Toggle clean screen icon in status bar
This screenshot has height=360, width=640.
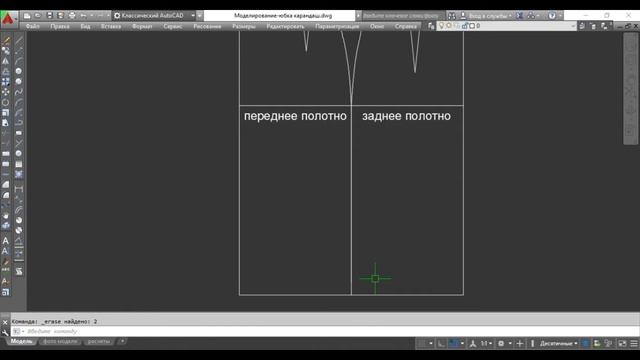click(x=622, y=344)
